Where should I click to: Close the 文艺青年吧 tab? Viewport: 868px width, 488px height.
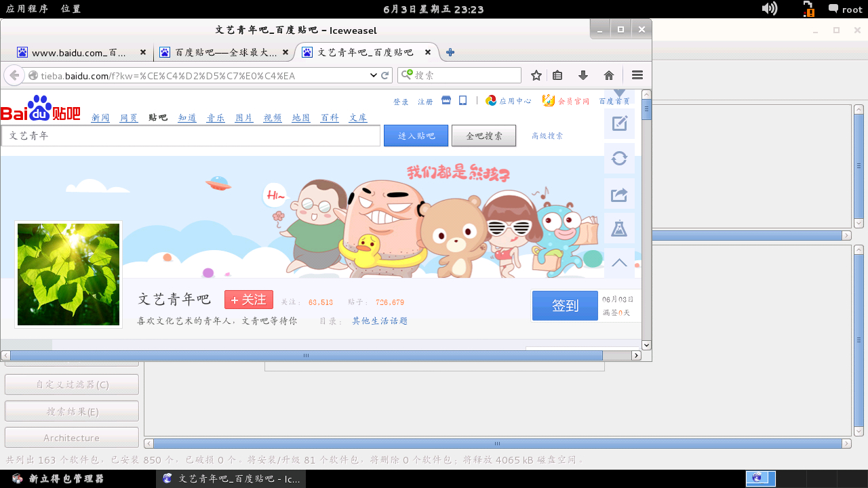tap(428, 52)
